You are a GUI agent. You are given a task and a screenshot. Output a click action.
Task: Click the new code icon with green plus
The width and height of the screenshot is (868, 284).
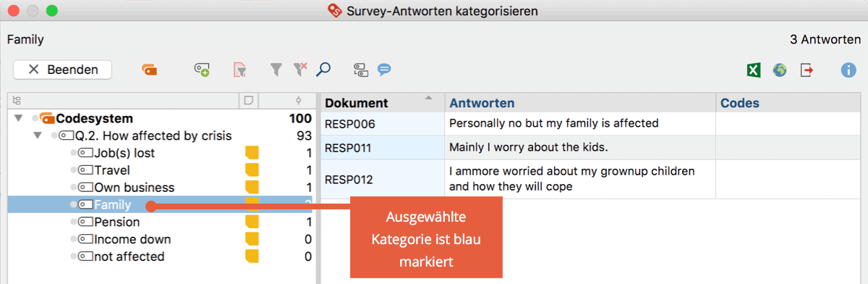click(x=202, y=70)
